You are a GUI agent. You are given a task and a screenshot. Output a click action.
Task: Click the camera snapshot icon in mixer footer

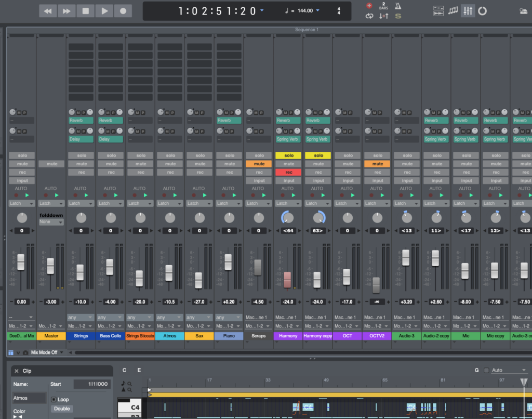pyautogui.click(x=25, y=353)
